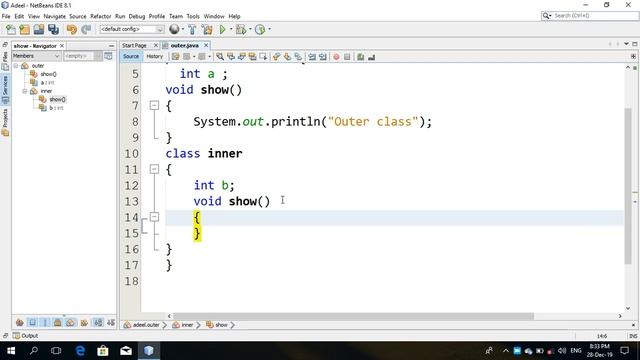Collapse the code fold at line 11
640x360 pixels.
(154, 169)
